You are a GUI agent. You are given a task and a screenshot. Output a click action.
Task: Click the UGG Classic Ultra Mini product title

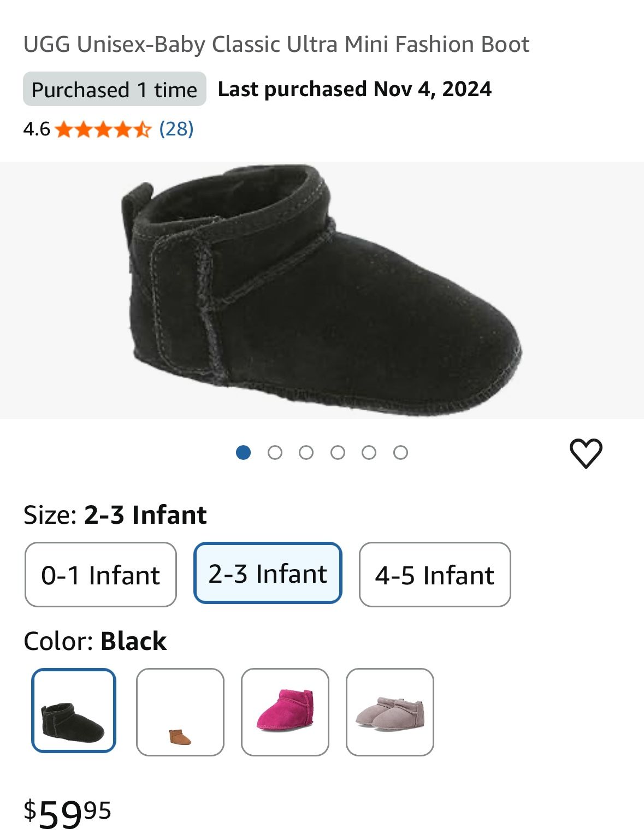point(276,44)
